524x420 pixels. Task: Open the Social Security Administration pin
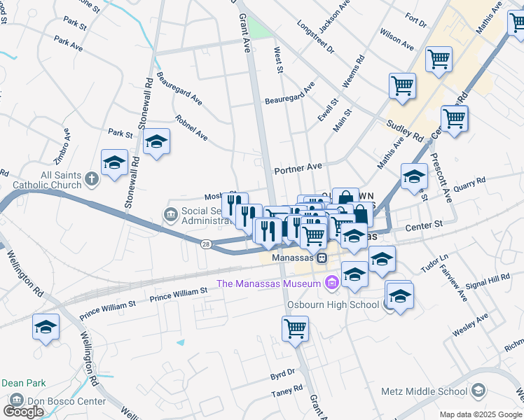[171, 215]
